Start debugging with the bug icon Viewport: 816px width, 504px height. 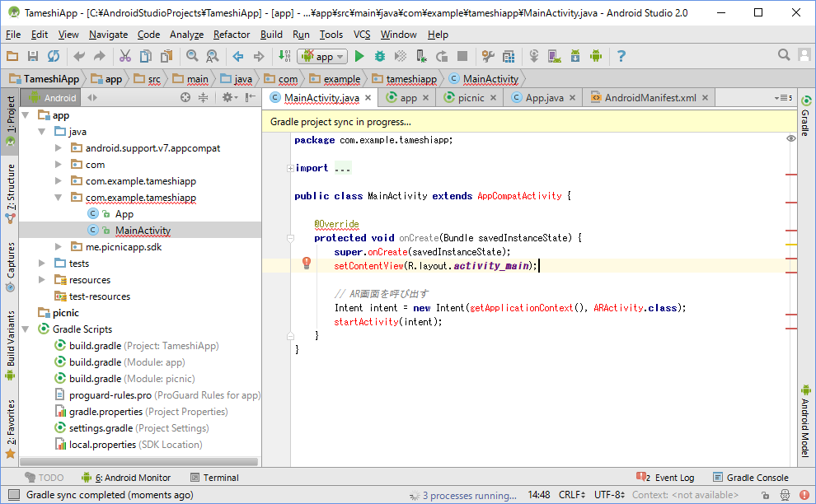click(x=380, y=56)
